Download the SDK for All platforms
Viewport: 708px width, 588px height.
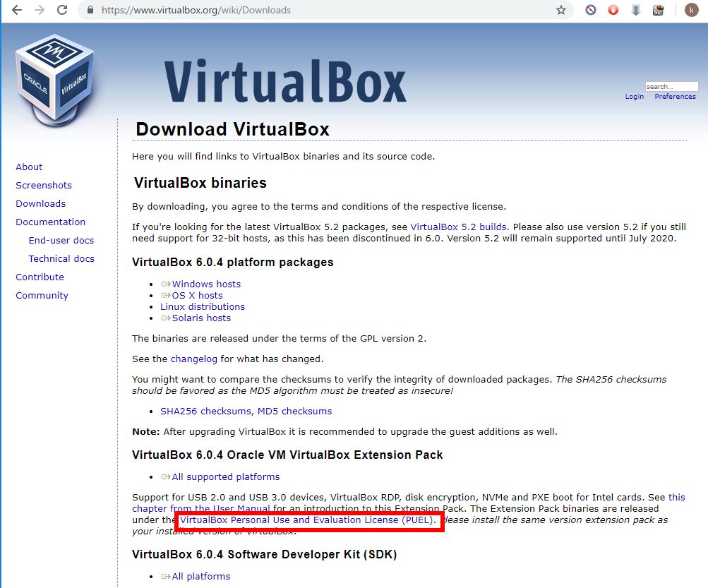(201, 577)
